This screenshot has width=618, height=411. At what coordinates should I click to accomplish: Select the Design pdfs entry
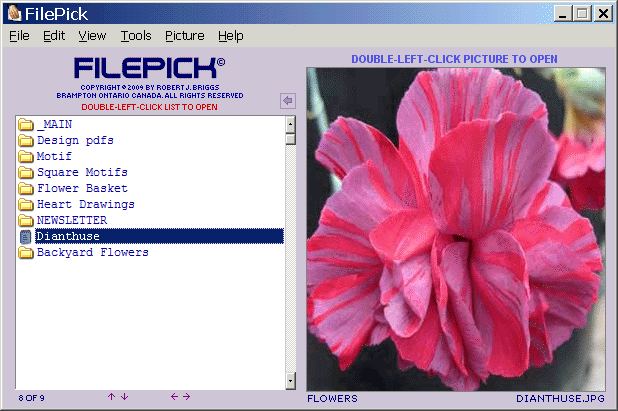coord(75,140)
